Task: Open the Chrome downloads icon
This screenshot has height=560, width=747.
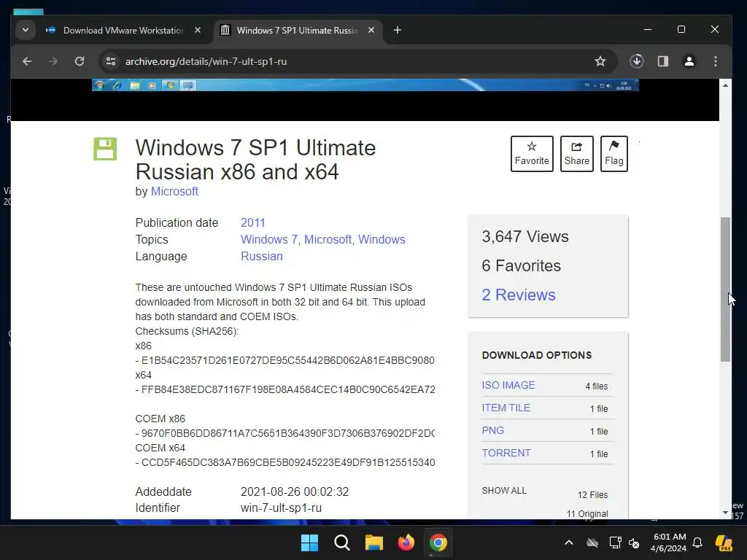Action: click(636, 61)
